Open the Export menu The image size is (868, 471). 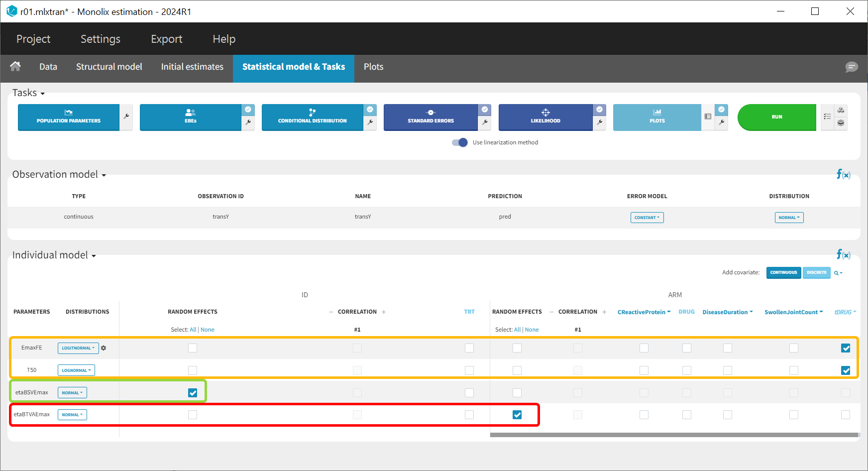point(166,39)
